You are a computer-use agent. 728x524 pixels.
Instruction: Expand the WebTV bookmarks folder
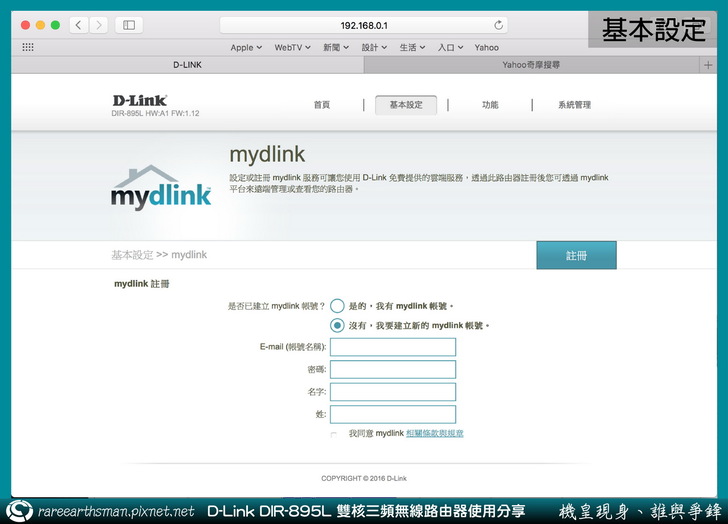pyautogui.click(x=292, y=47)
